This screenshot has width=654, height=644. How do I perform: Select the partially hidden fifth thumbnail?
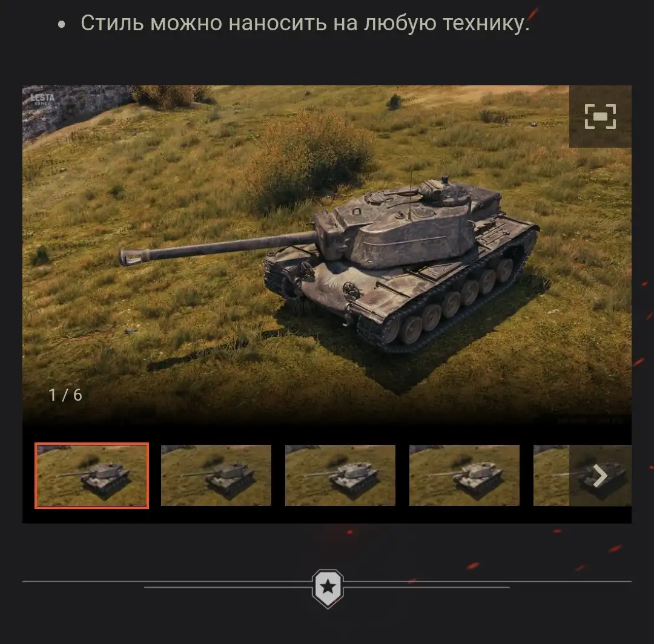point(551,475)
